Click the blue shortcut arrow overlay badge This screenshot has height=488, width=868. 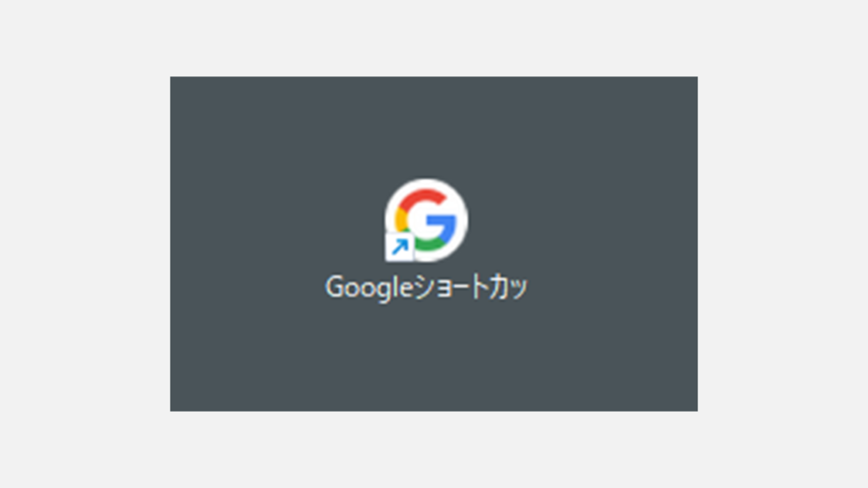(399, 247)
